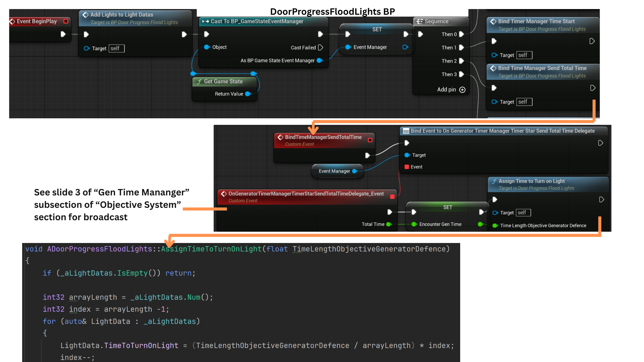This screenshot has width=644, height=362.
Task: Click self field on Bind Timer Manager Time Start
Action: click(524, 55)
